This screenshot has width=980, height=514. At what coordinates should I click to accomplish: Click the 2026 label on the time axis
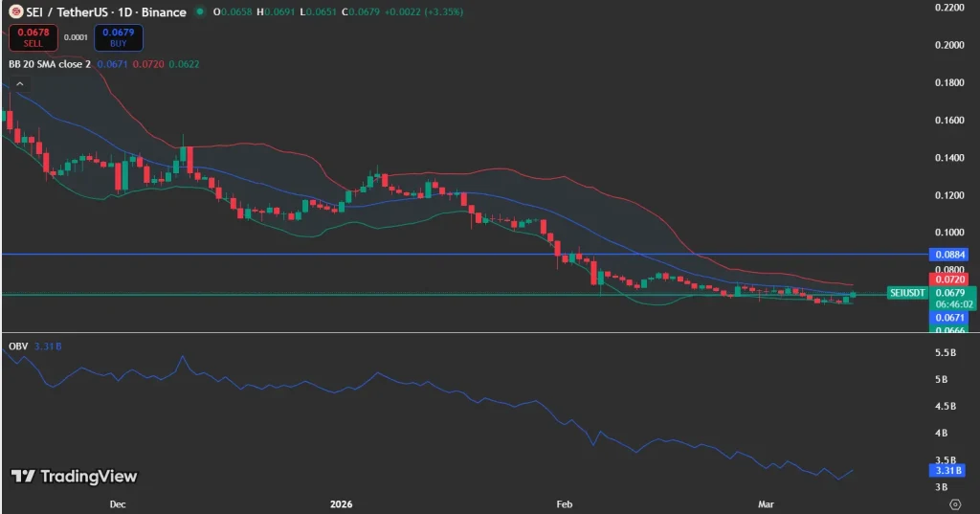point(342,504)
